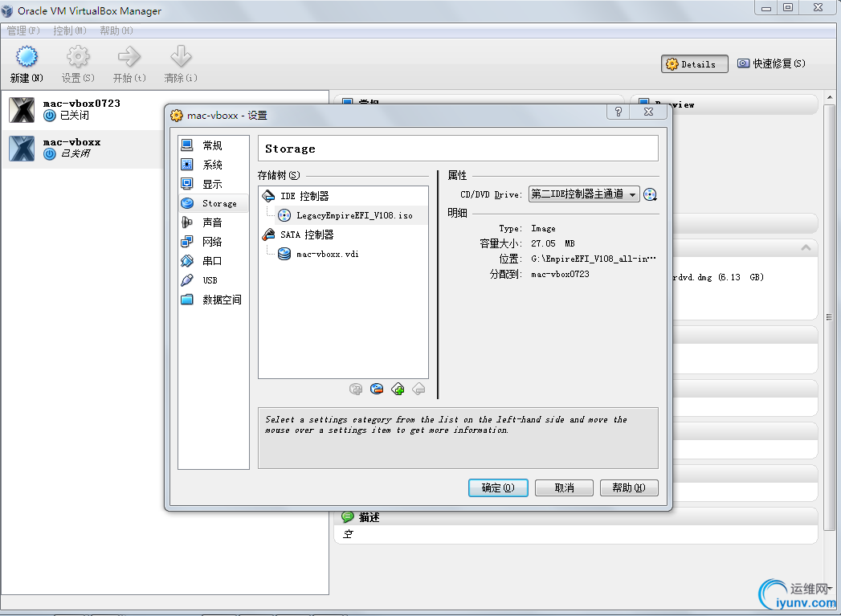Screen dimensions: 841x616
Task: Select 网络 (Network) settings category
Action: (214, 242)
